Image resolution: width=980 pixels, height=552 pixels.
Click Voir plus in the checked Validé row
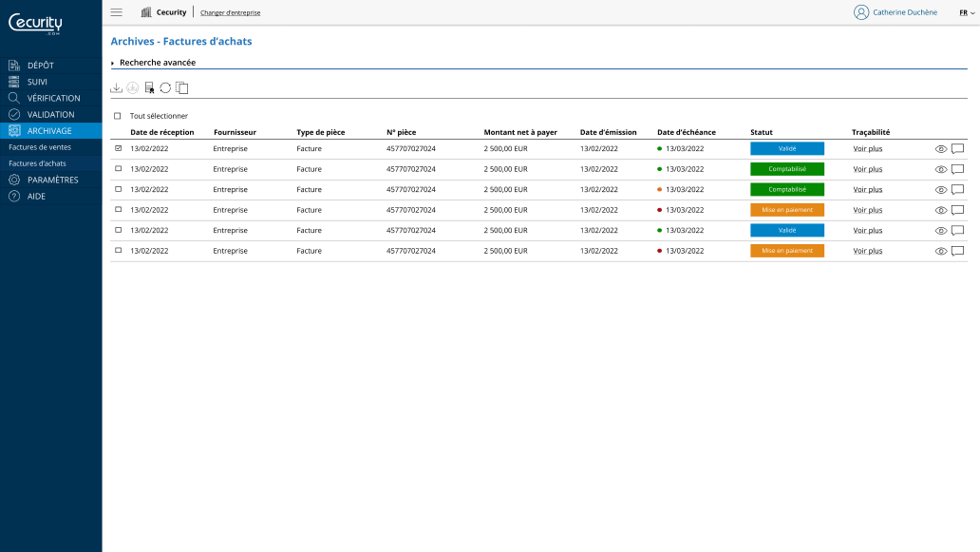click(x=868, y=149)
